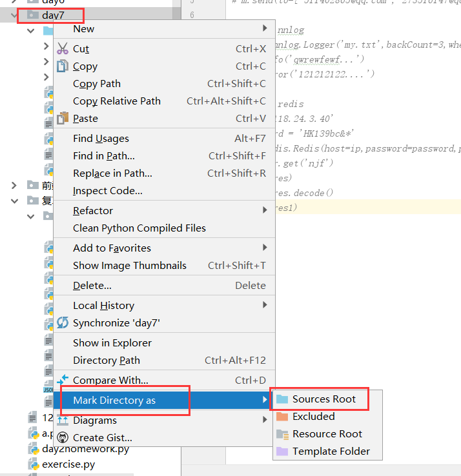
Task: Click the day7 folder icon
Action: pos(32,15)
